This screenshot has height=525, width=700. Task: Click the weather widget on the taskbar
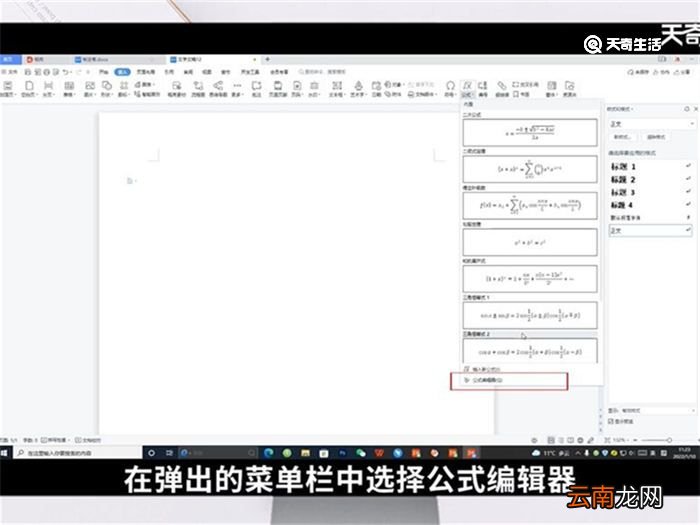click(550, 453)
